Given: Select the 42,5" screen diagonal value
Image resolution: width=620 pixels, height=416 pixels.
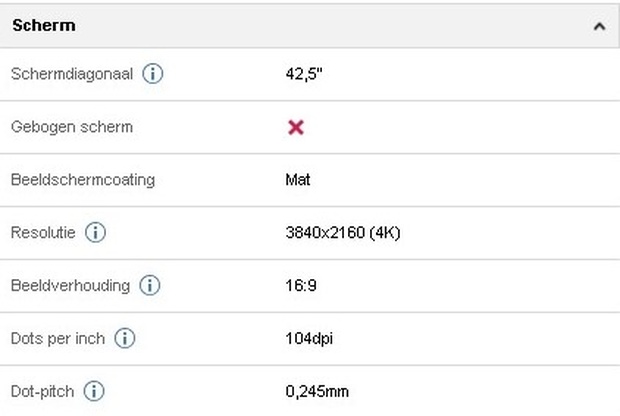Looking at the screenshot, I should (x=304, y=74).
